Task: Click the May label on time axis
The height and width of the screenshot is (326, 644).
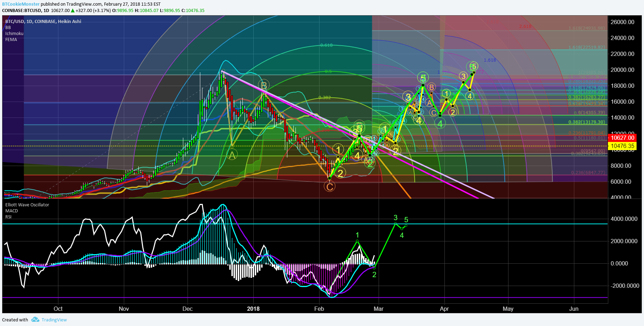Action: [508, 309]
